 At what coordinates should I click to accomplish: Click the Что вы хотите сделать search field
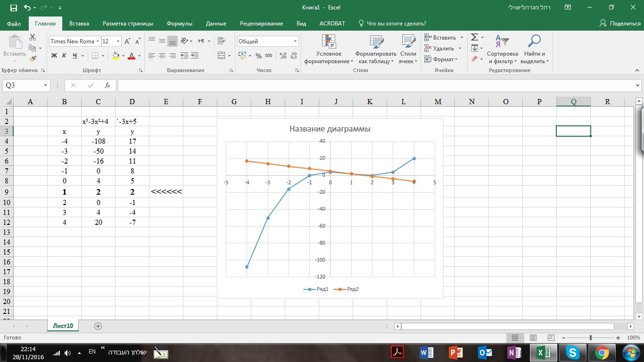pyautogui.click(x=392, y=23)
